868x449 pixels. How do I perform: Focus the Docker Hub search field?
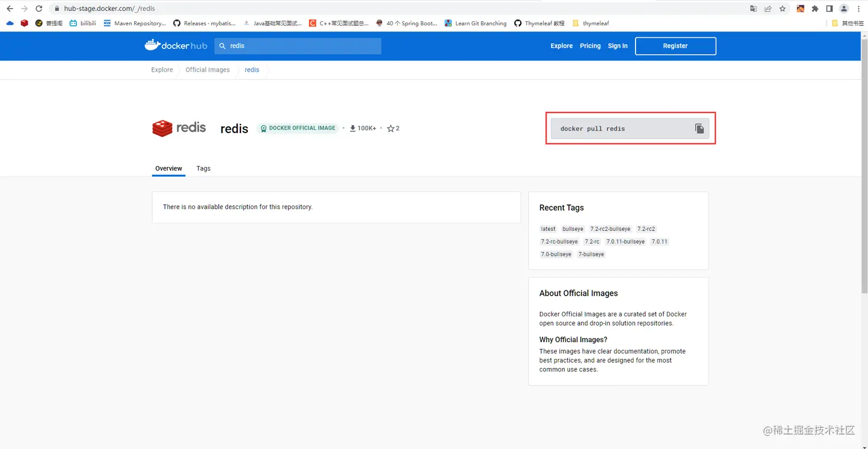point(298,46)
